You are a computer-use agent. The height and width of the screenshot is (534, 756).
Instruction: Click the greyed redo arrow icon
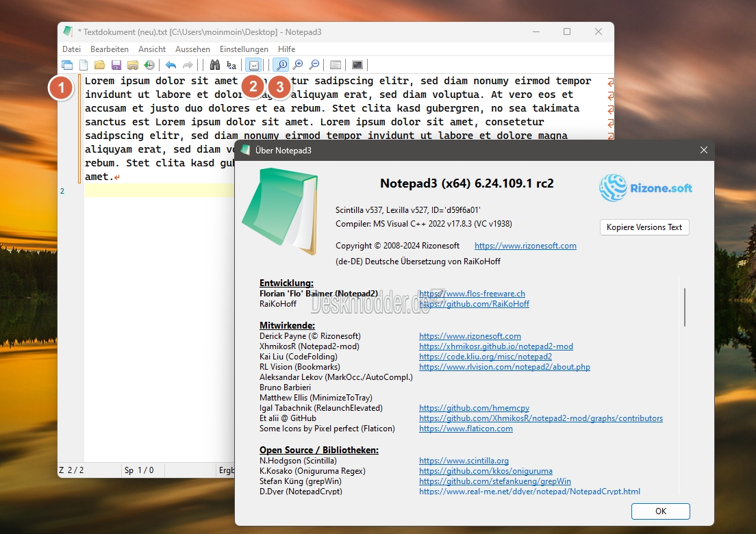[x=188, y=64]
